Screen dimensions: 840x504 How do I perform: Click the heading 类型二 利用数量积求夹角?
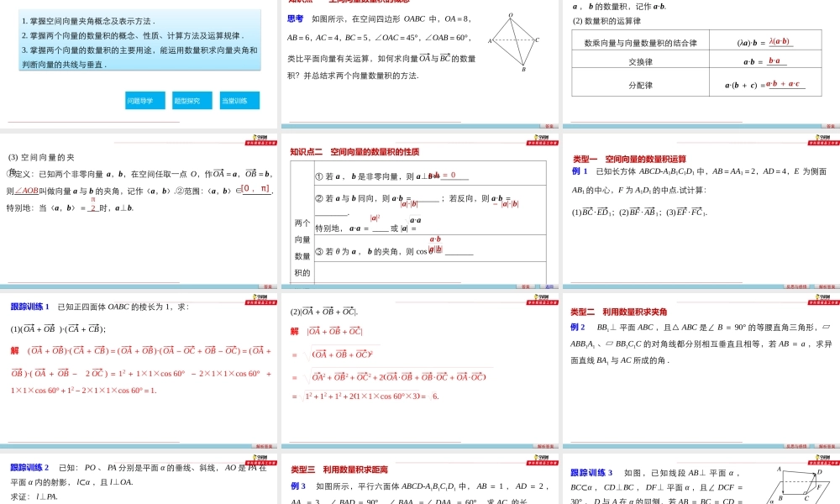pyautogui.click(x=619, y=312)
